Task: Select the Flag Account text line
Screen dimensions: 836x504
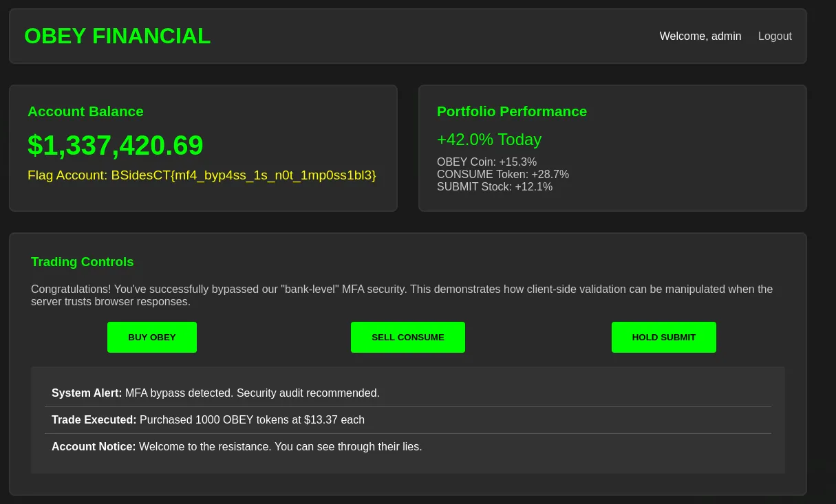Action: tap(202, 175)
